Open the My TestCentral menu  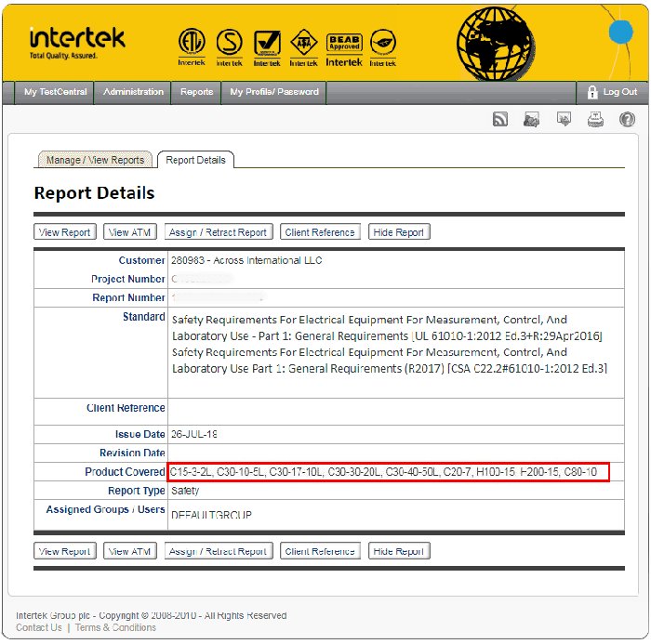55,92
